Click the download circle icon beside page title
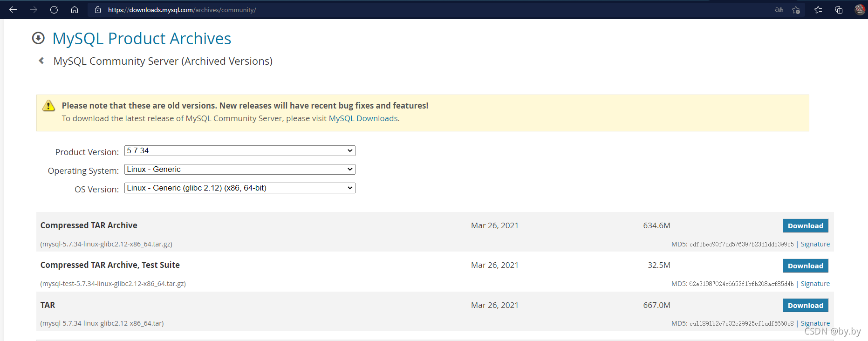Screen dimensions: 868x341 click(x=38, y=38)
